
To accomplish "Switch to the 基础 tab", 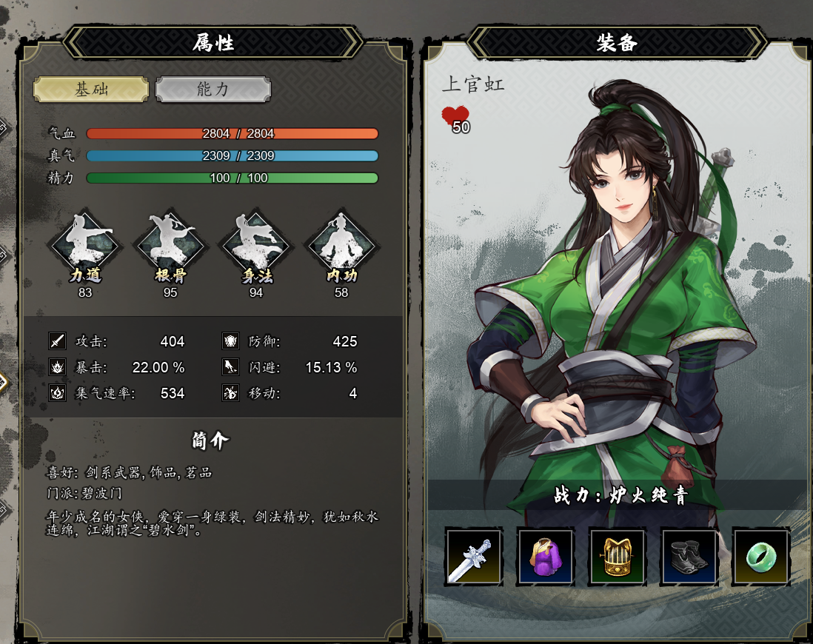I will [91, 89].
